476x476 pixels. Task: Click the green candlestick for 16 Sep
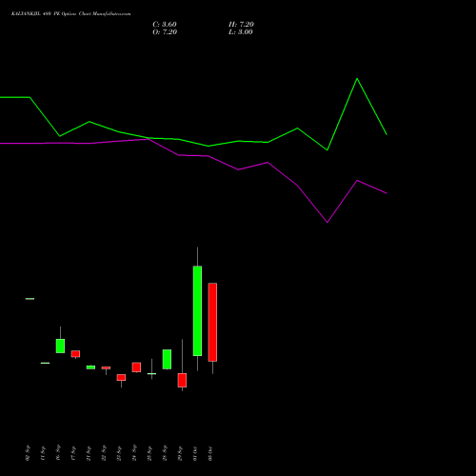click(x=60, y=346)
